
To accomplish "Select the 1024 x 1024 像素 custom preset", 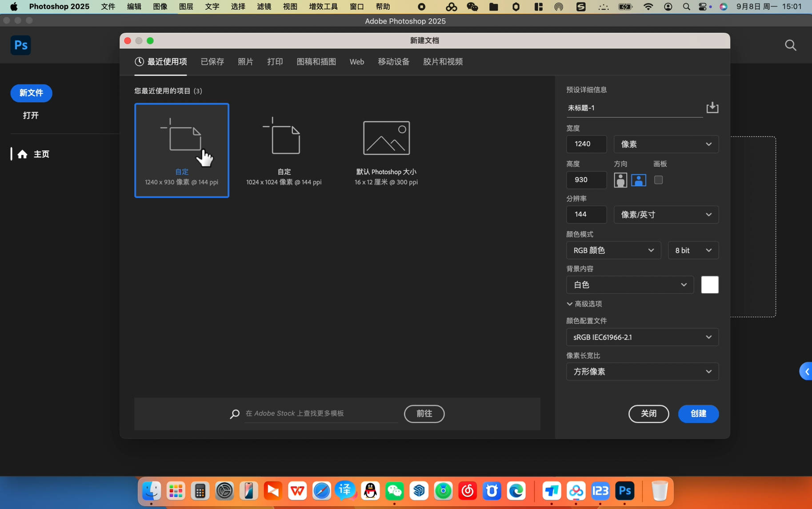I will point(284,150).
